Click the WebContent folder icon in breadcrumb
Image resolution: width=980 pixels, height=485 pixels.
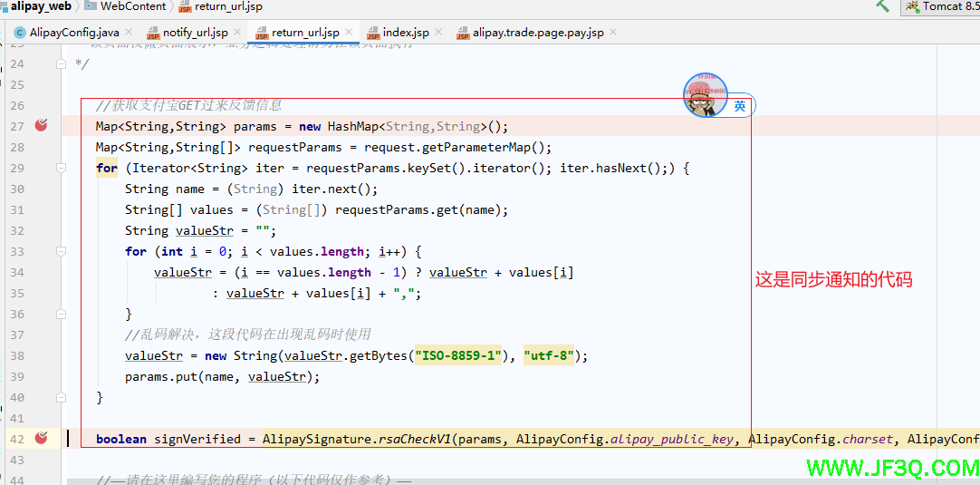pos(91,6)
